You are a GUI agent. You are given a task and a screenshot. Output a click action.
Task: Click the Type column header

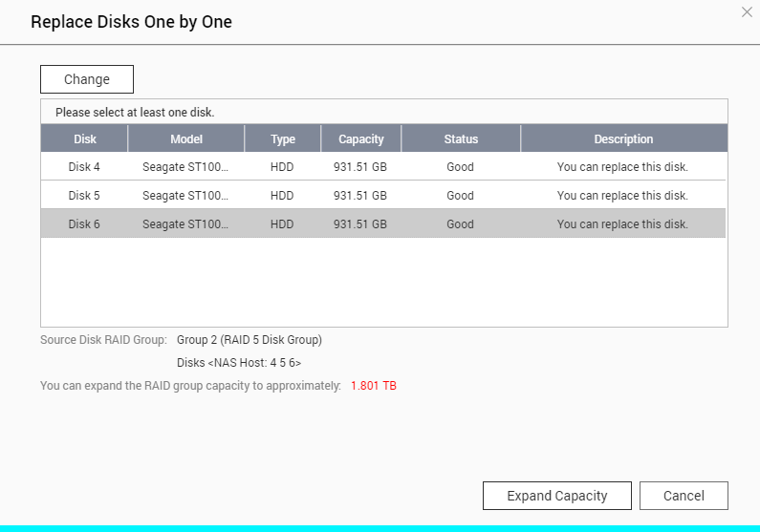[283, 138]
